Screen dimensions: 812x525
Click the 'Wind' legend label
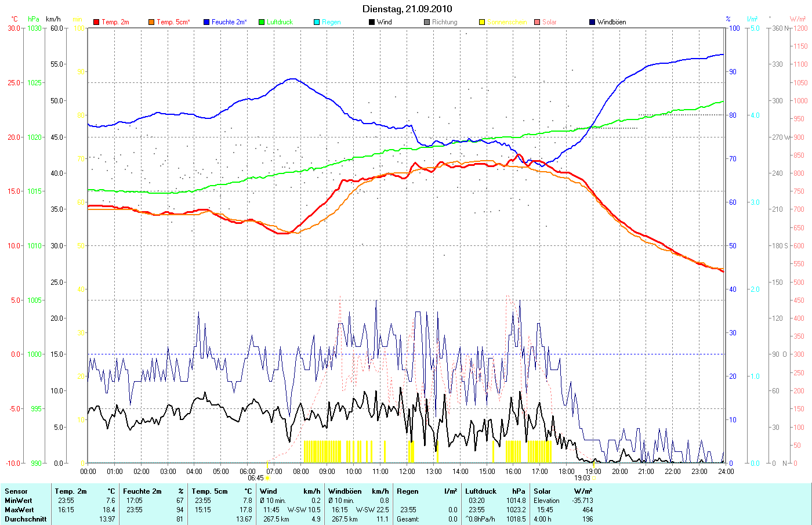point(385,22)
